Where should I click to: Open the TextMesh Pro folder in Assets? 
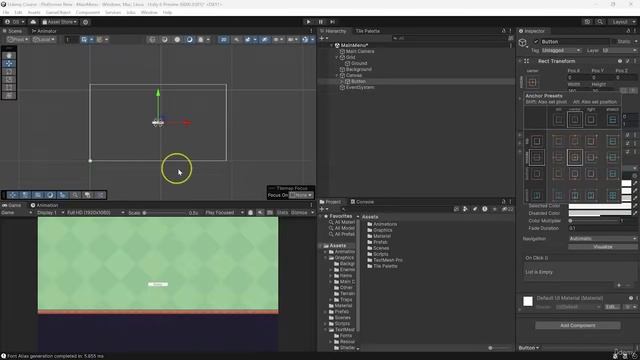[x=384, y=260]
